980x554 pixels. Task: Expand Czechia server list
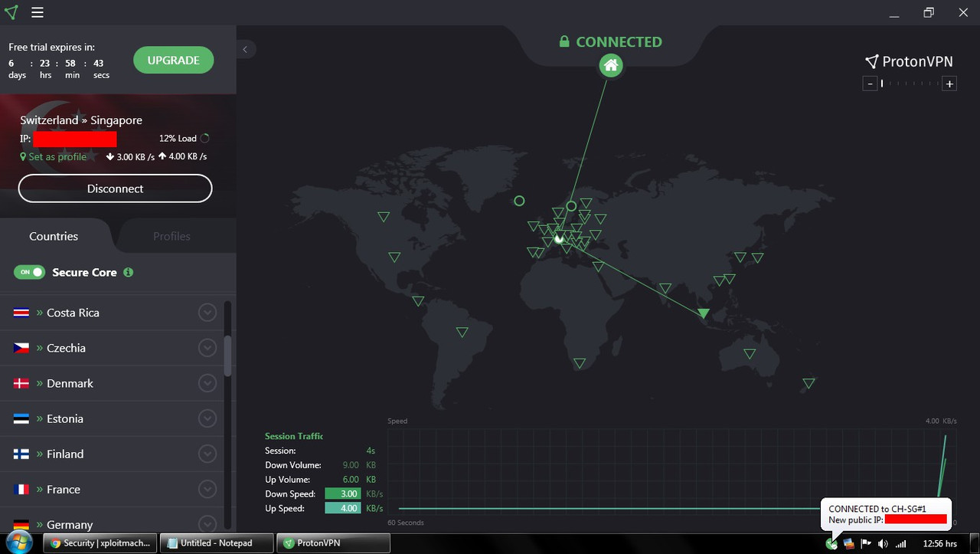[x=207, y=348]
